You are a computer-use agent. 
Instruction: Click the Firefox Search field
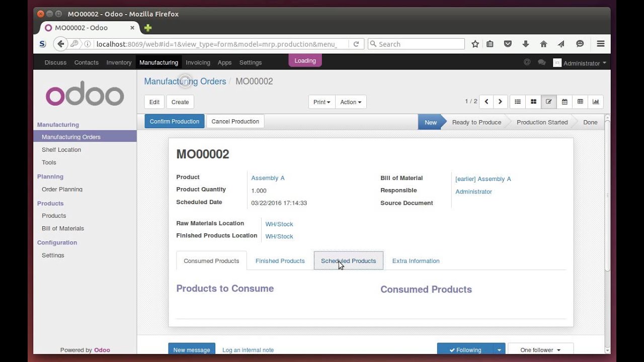point(416,44)
